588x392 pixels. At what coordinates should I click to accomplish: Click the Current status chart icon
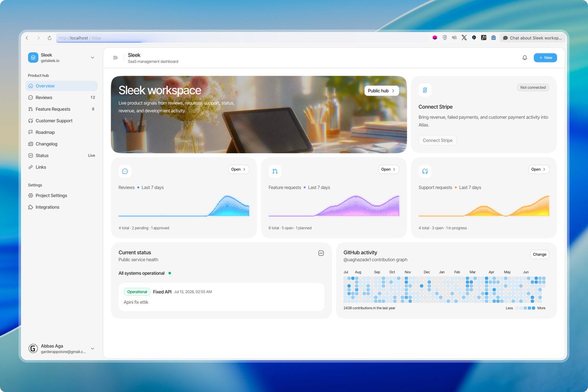pos(321,253)
